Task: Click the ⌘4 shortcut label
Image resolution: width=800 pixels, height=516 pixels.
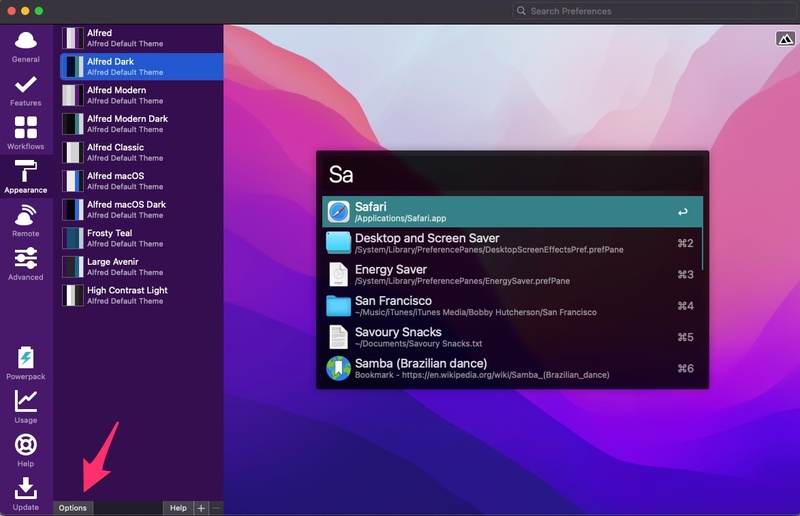Action: [685, 306]
